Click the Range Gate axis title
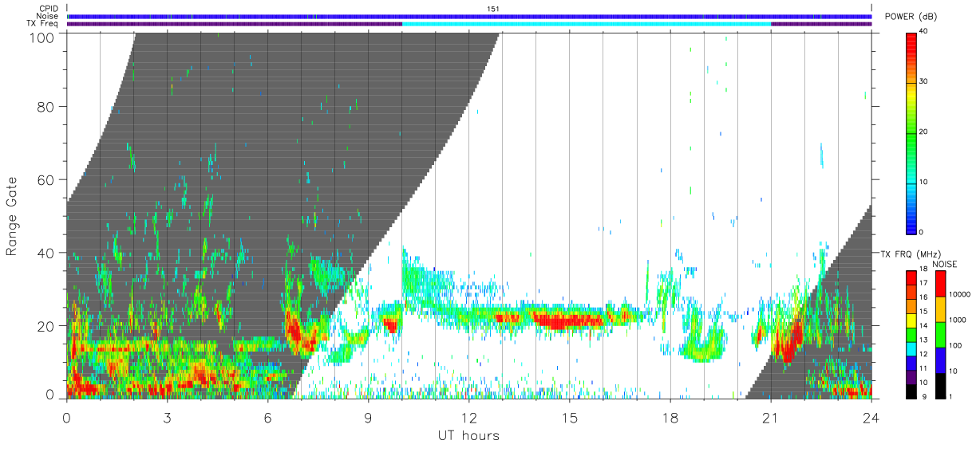980x452 pixels. click(x=12, y=216)
